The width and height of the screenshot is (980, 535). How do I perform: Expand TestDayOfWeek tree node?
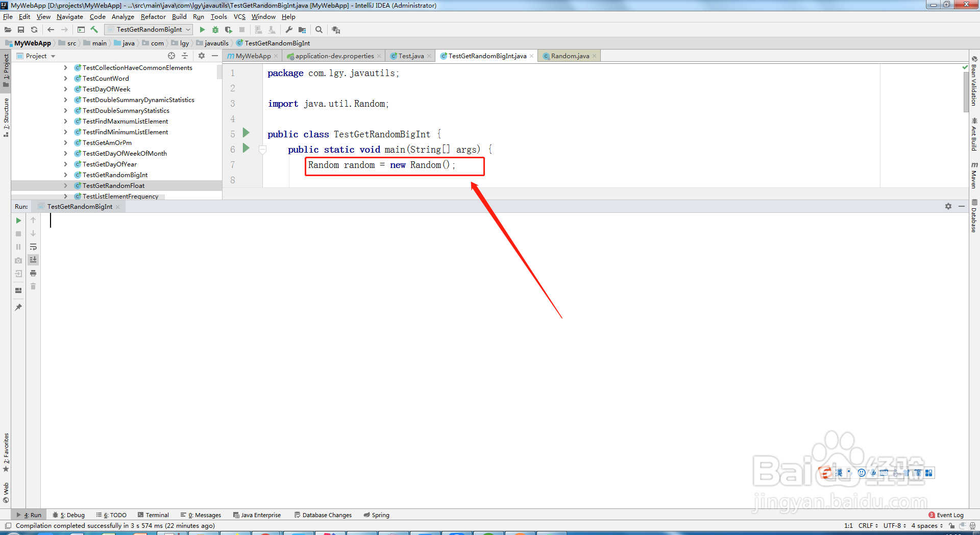[65, 89]
